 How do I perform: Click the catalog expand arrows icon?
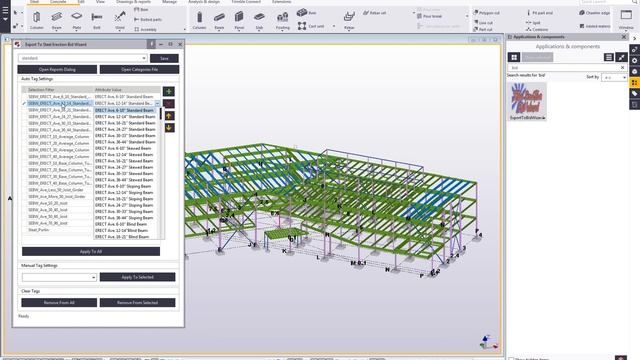(621, 57)
